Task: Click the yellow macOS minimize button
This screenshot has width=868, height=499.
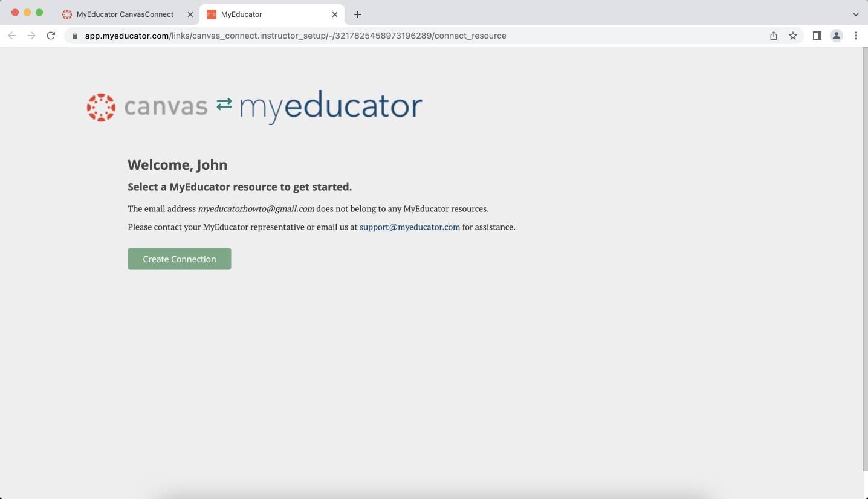Action: tap(27, 13)
